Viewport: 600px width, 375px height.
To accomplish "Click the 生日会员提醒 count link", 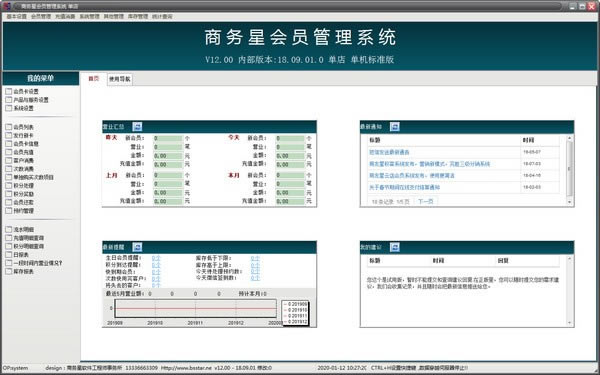I will 156,258.
